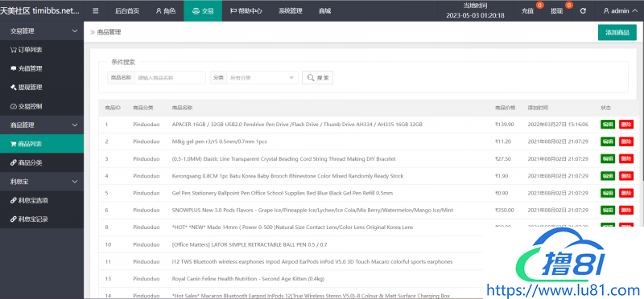
Task: Open the 系统管理 top menu
Action: [291, 11]
